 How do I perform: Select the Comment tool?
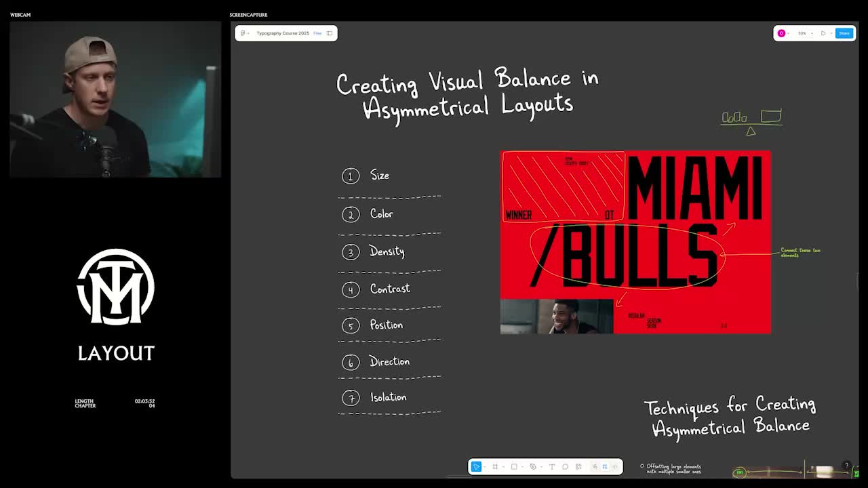565,466
